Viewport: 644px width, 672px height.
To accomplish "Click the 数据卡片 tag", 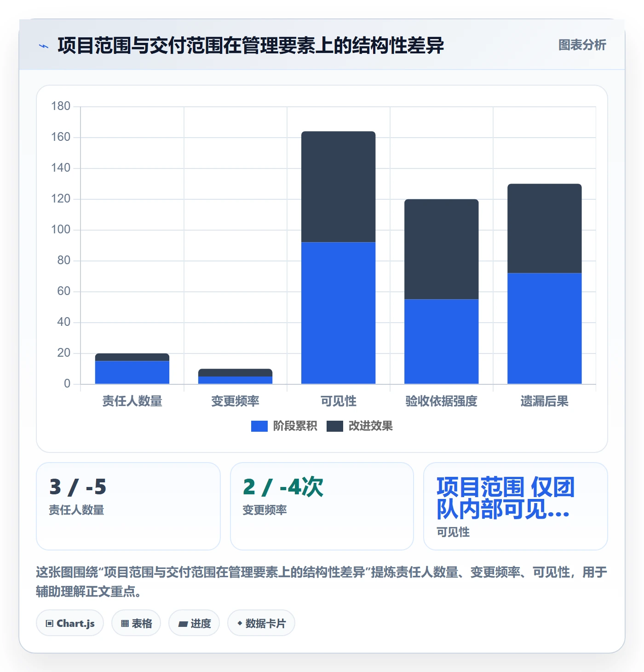I will tap(261, 623).
